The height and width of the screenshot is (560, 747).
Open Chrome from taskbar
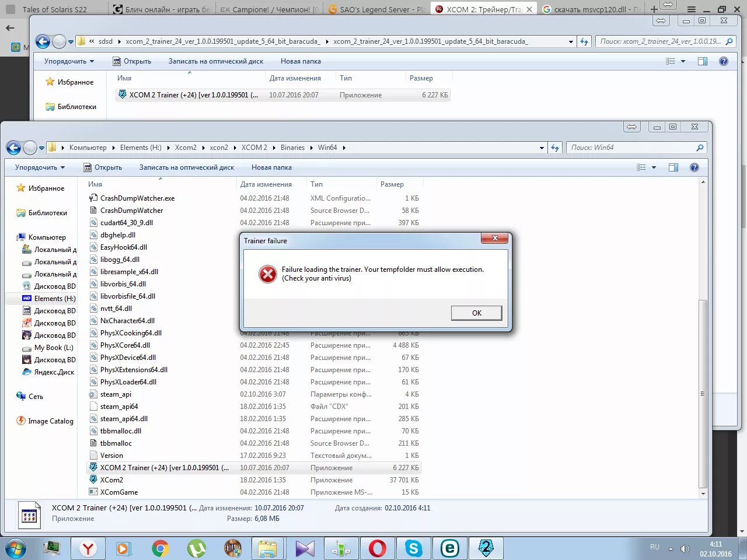coord(160,548)
